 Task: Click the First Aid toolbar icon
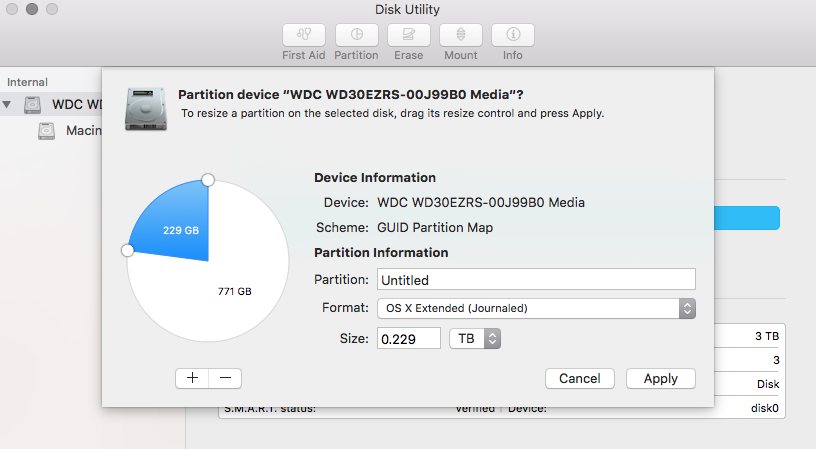(304, 35)
